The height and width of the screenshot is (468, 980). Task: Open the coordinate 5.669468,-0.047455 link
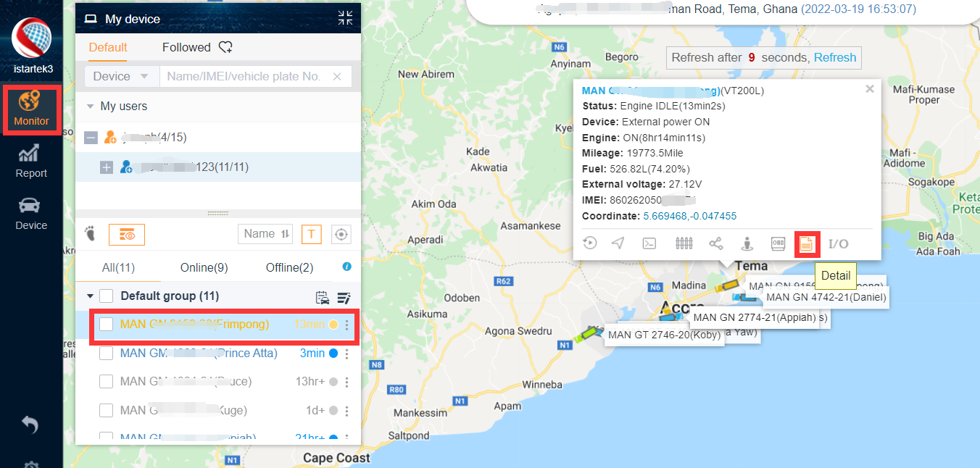pos(690,216)
